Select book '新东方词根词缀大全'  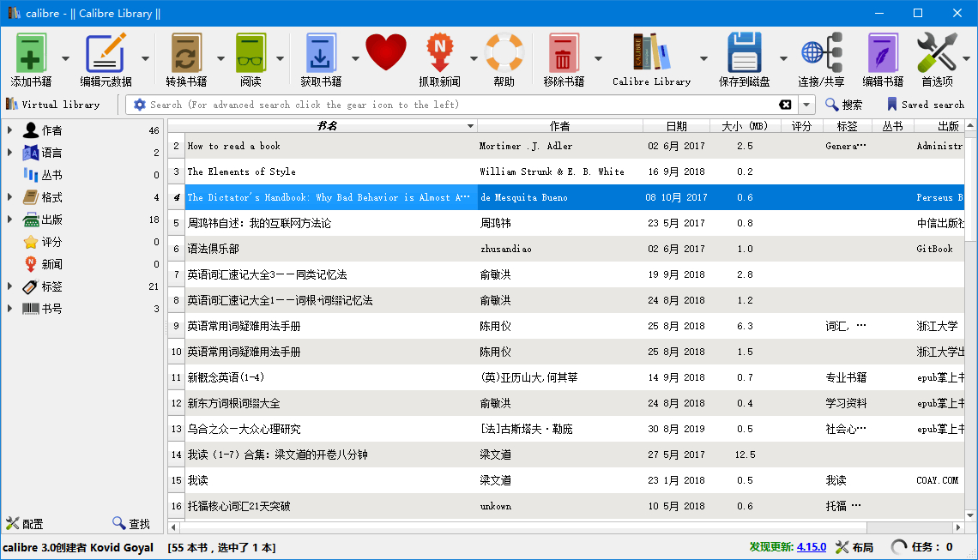(566, 403)
